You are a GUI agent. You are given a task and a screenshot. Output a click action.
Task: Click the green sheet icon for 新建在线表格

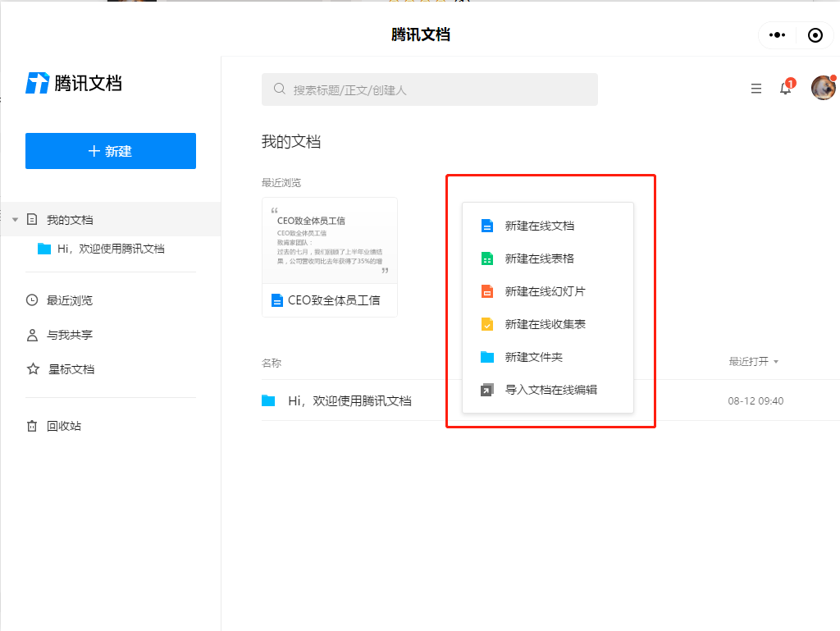tap(487, 258)
